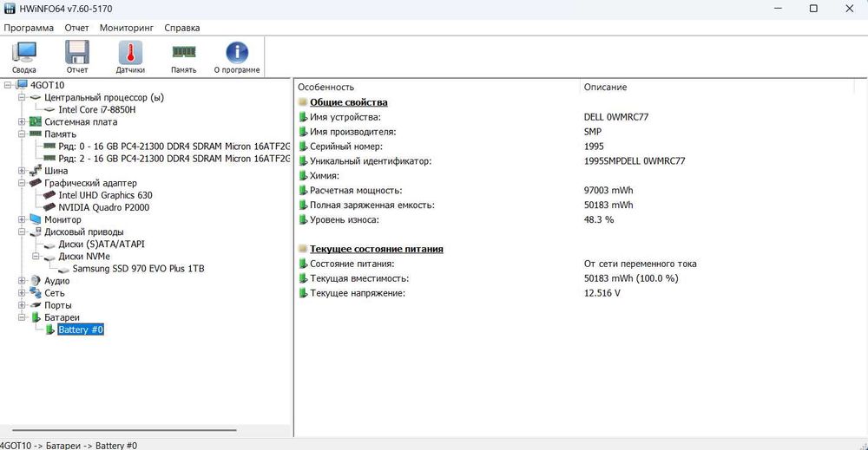Click the Аудио speaker icon in tree
This screenshot has width=868, height=450.
tap(35, 281)
